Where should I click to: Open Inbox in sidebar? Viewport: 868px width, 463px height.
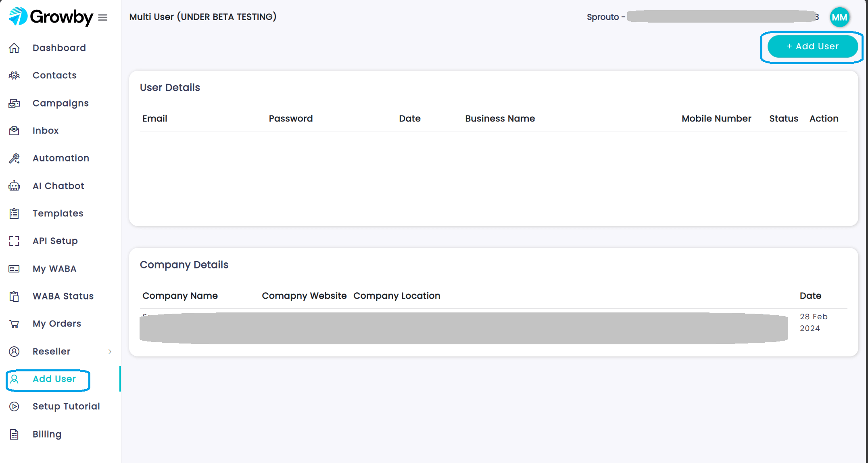[46, 131]
